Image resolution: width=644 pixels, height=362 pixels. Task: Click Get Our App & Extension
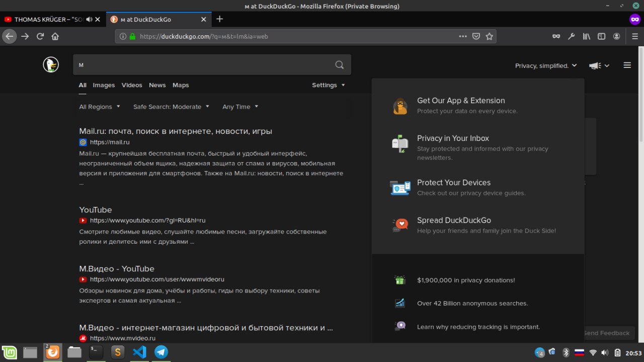[x=461, y=101]
